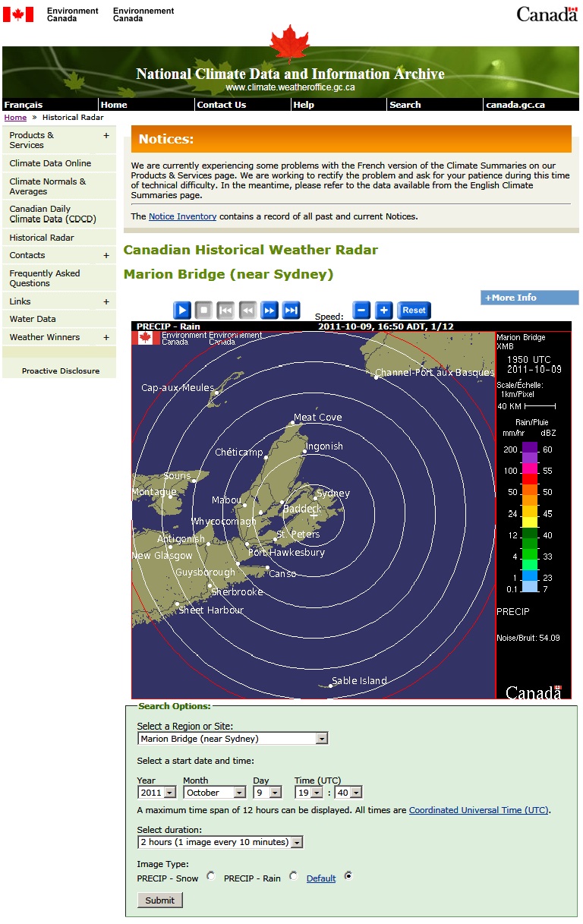The height and width of the screenshot is (924, 583).
Task: Switch site to Français
Action: (x=24, y=105)
